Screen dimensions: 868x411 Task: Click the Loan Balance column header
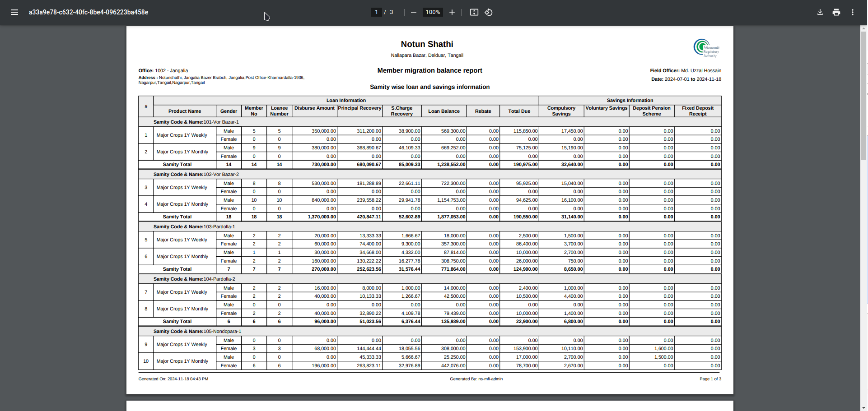(444, 111)
